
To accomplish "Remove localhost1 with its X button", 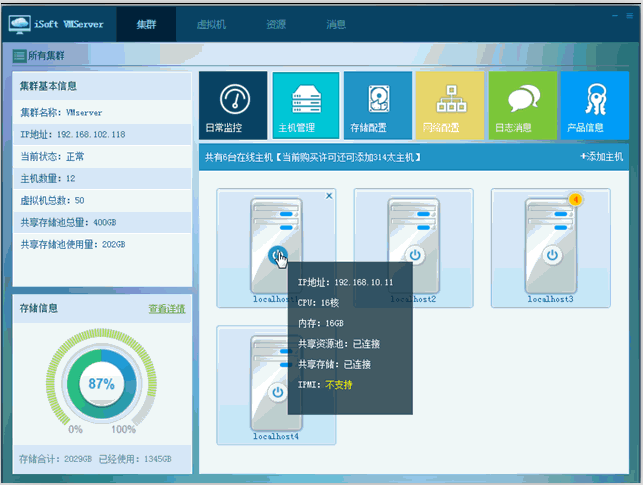I will point(329,196).
